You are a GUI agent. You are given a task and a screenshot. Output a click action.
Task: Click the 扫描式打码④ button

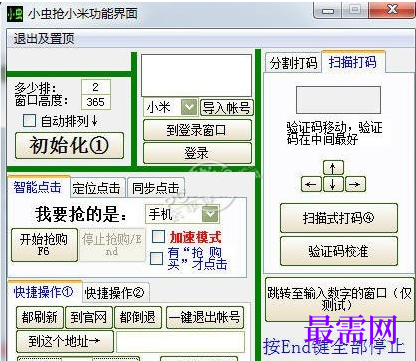[339, 218]
